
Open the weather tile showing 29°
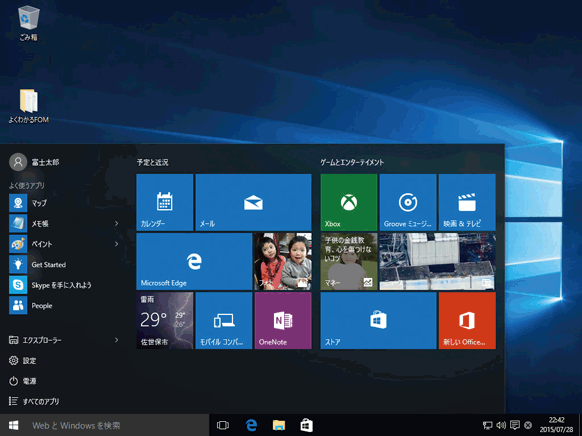[x=164, y=320]
